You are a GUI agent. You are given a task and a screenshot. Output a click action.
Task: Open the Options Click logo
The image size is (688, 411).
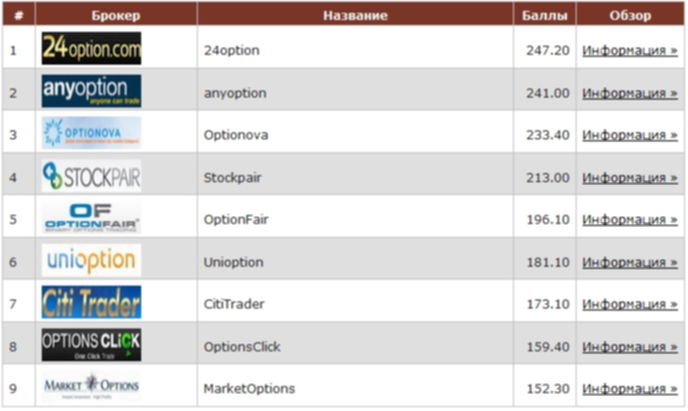coord(91,345)
